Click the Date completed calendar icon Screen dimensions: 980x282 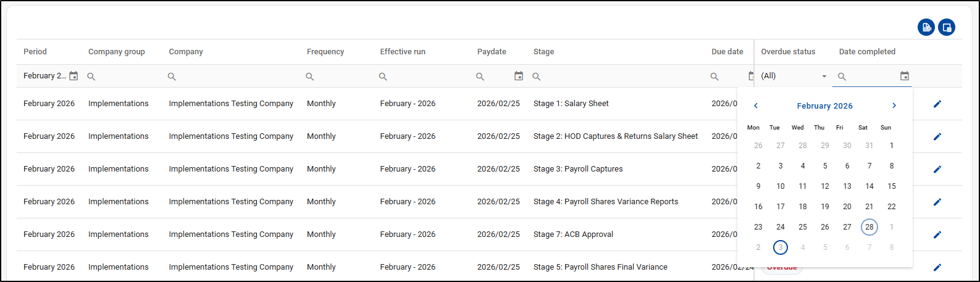coord(904,76)
